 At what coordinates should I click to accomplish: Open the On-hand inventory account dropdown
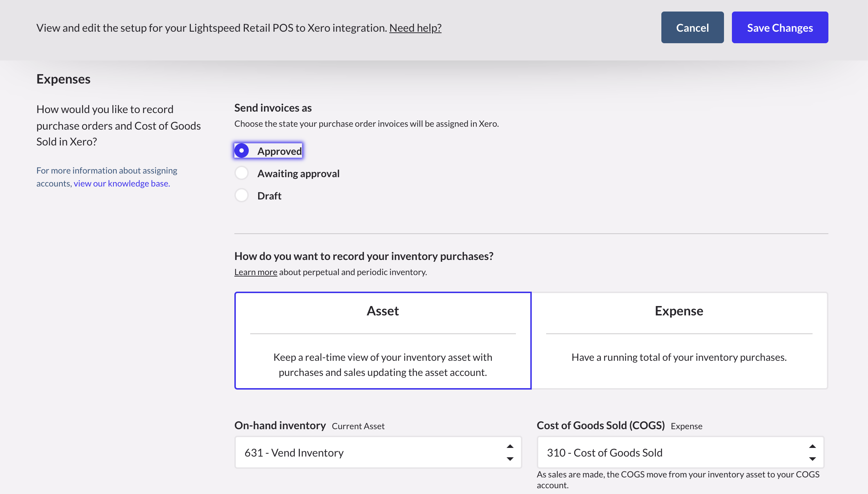click(378, 452)
